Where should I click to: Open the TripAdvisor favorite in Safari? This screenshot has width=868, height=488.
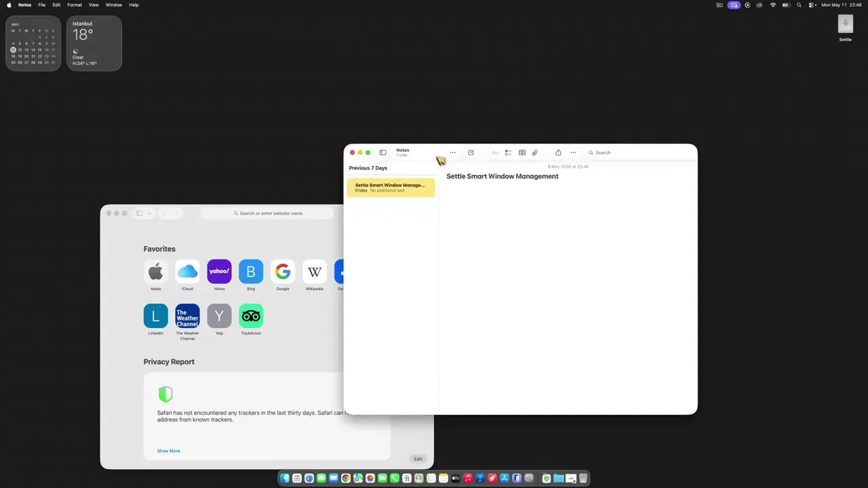coord(251,316)
